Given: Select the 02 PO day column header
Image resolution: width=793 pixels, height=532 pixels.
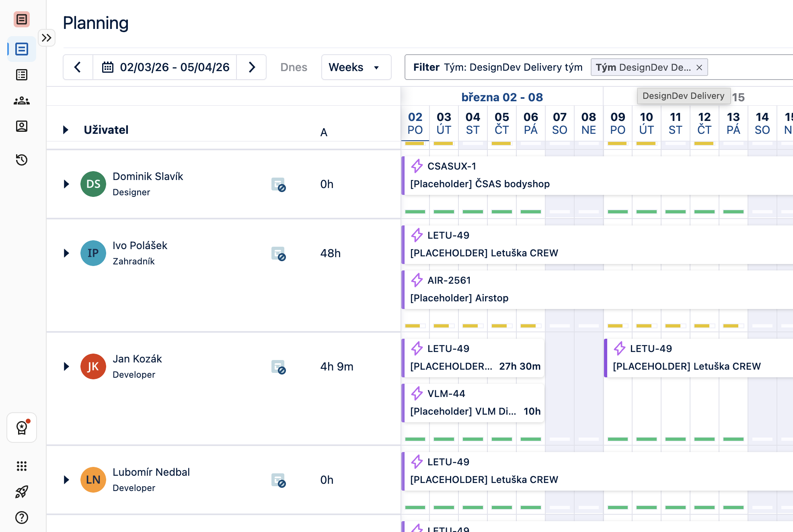Looking at the screenshot, I should point(415,123).
